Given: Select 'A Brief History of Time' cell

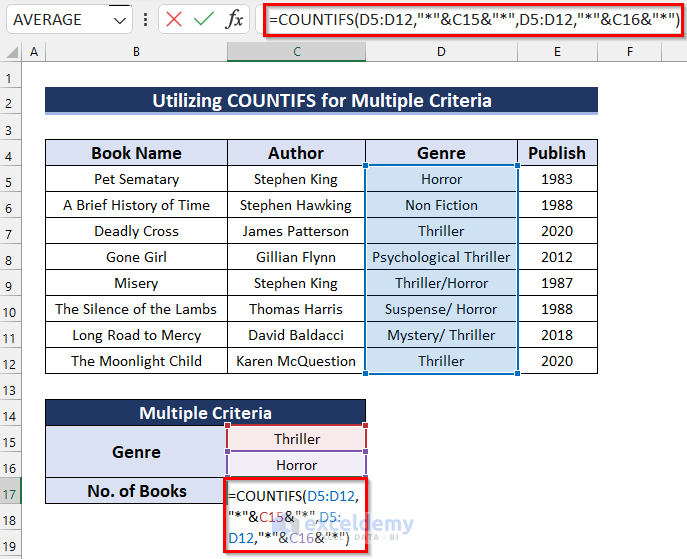Looking at the screenshot, I should point(136,205).
